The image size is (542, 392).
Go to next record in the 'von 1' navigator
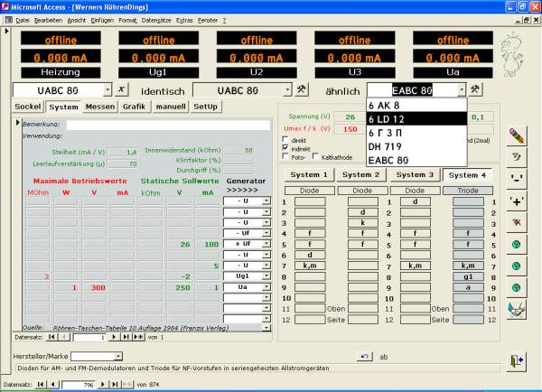pos(114,337)
